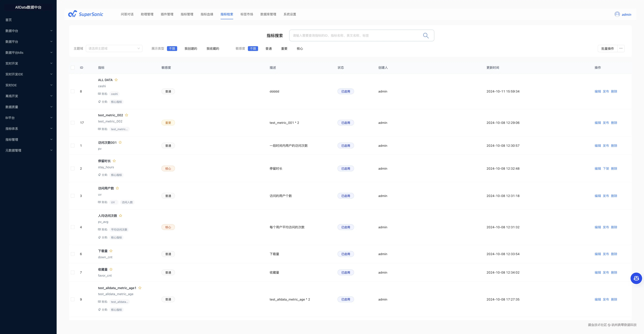Star the test_metric_002 metric

tap(126, 115)
